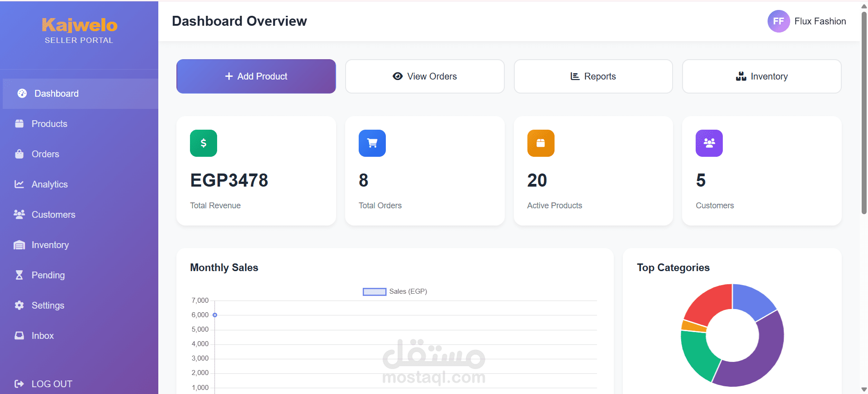
Task: Click the Settings gear icon
Action: pos(19,305)
